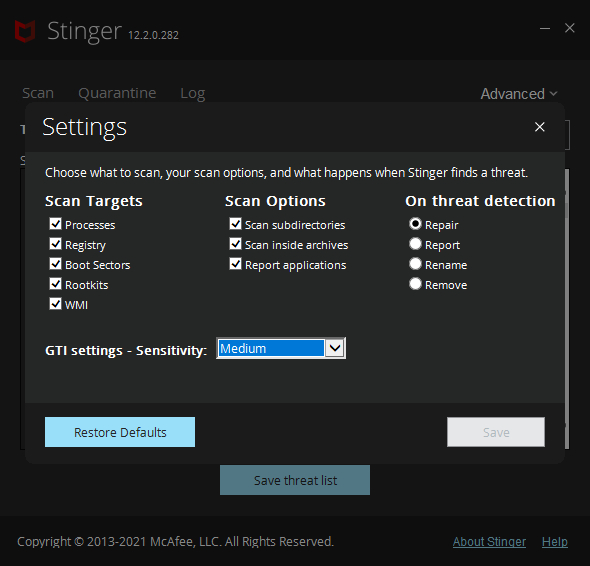Screen dimensions: 590x566
Task: Disable Scan inside archives
Action: pos(236,244)
